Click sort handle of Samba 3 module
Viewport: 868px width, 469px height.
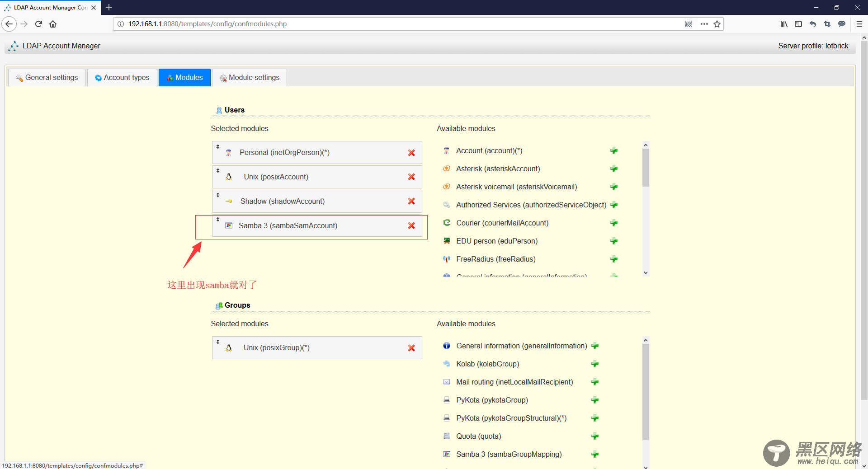pyautogui.click(x=218, y=220)
